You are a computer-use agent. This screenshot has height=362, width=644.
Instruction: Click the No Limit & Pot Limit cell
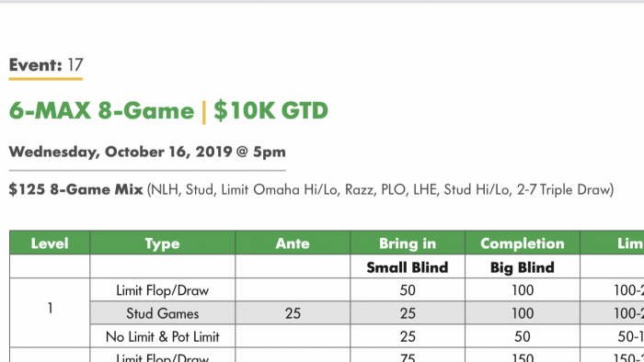point(163,336)
